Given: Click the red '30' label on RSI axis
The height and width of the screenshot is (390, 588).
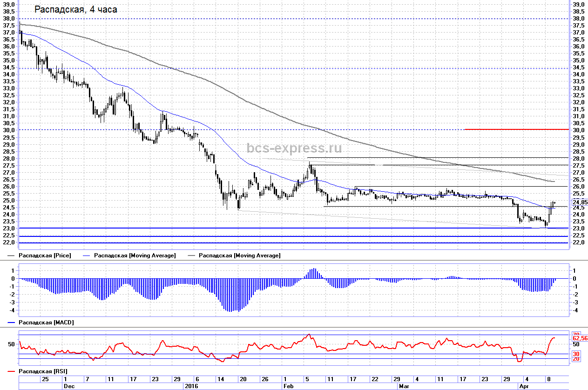Looking at the screenshot, I should coord(576,354).
